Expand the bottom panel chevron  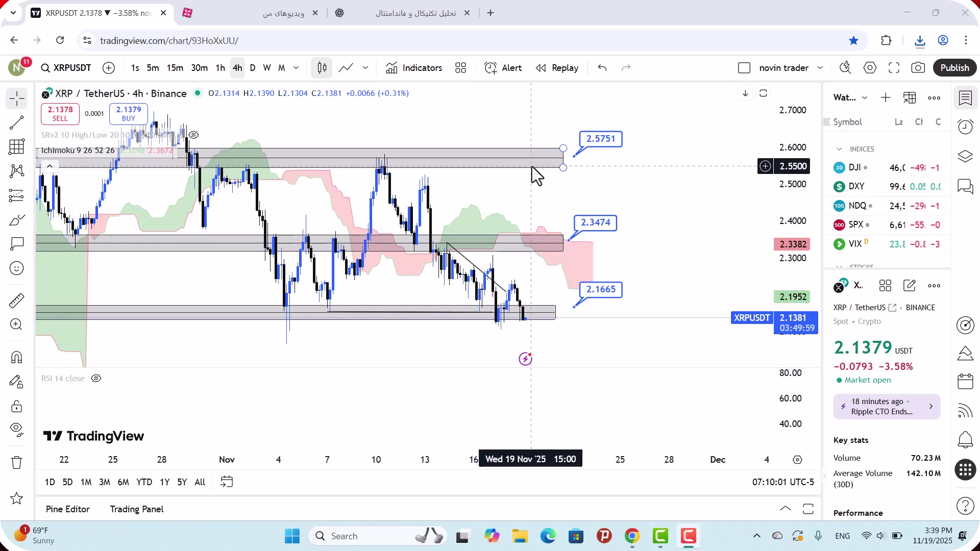[x=786, y=509]
